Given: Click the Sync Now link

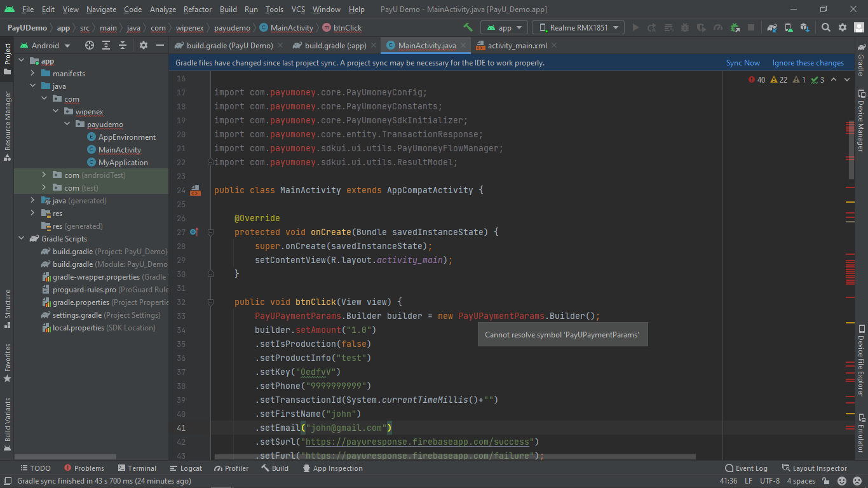Looking at the screenshot, I should 743,63.
